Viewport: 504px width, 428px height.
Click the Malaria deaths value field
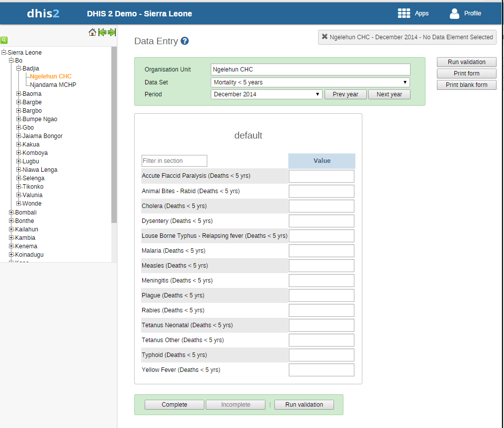pos(322,251)
